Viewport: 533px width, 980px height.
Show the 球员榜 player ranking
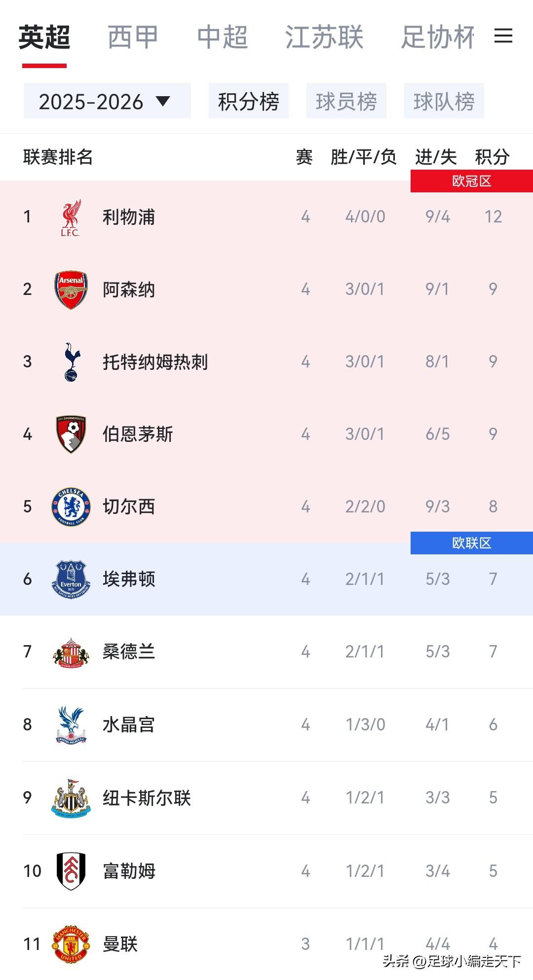click(346, 101)
